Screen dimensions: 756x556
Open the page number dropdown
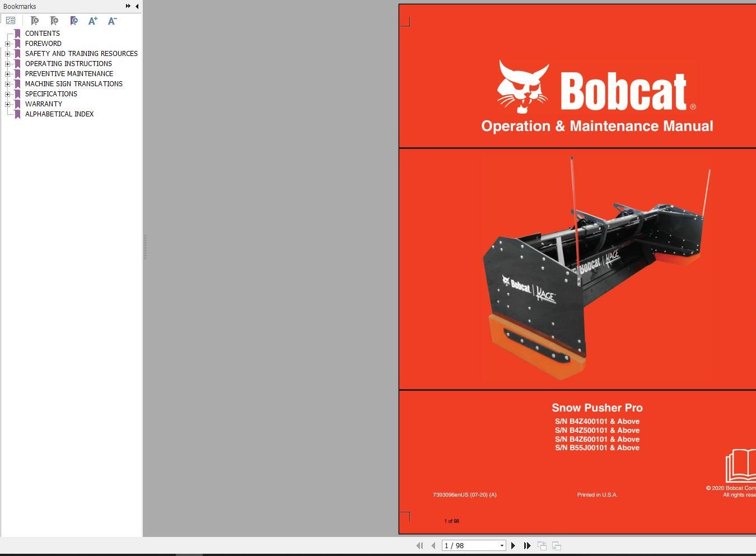(x=501, y=545)
